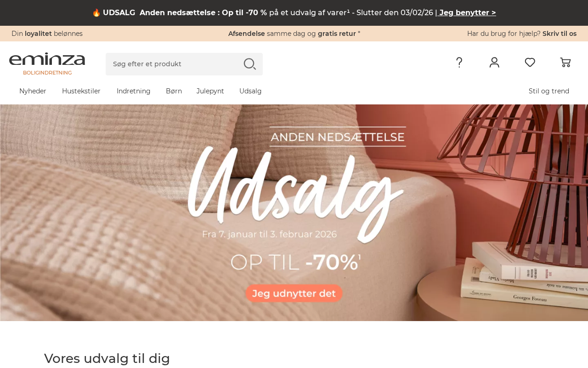Expand the Indretning category menu
The height and width of the screenshot is (368, 588).
pos(133,91)
